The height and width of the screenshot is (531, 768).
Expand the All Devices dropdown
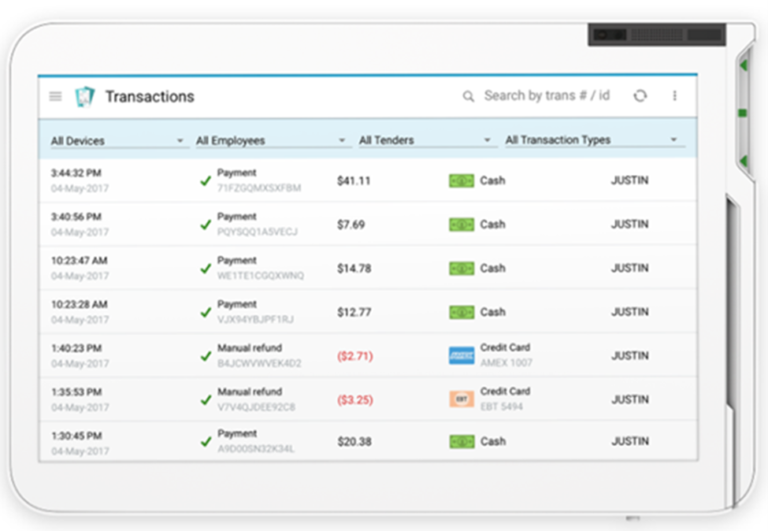(117, 141)
